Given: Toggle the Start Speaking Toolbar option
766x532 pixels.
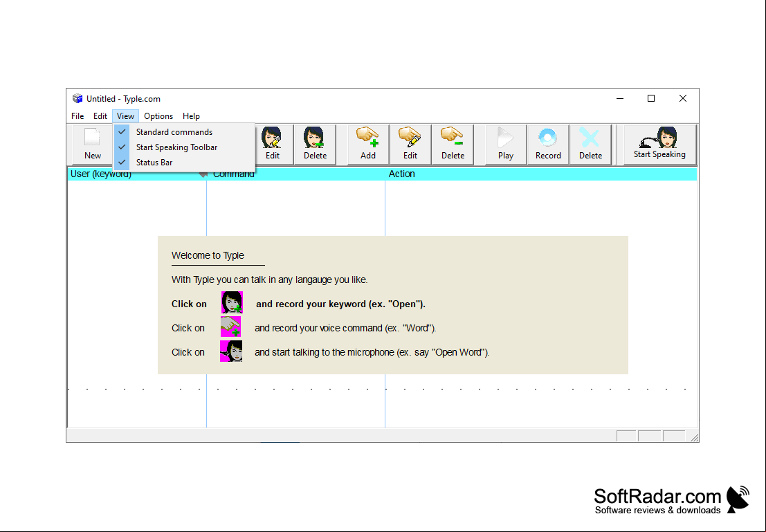Looking at the screenshot, I should pyautogui.click(x=184, y=147).
